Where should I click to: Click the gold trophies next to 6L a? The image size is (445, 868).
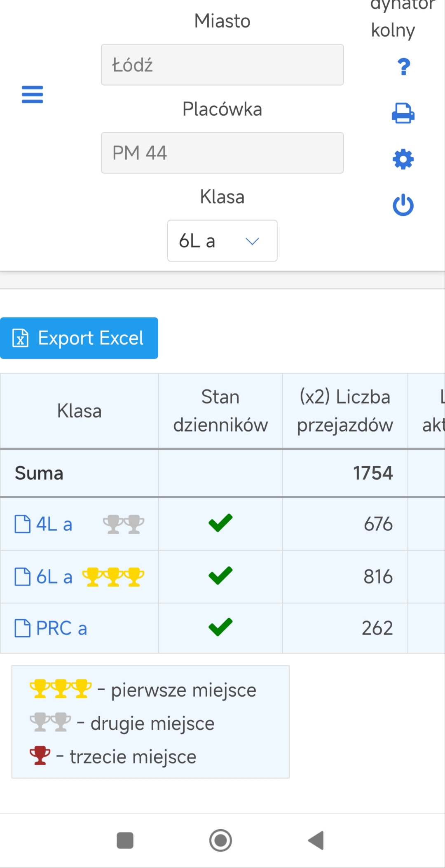point(113,576)
